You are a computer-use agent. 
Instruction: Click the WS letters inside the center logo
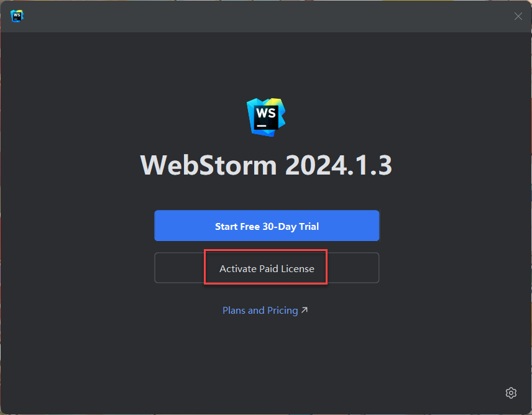[x=266, y=113]
